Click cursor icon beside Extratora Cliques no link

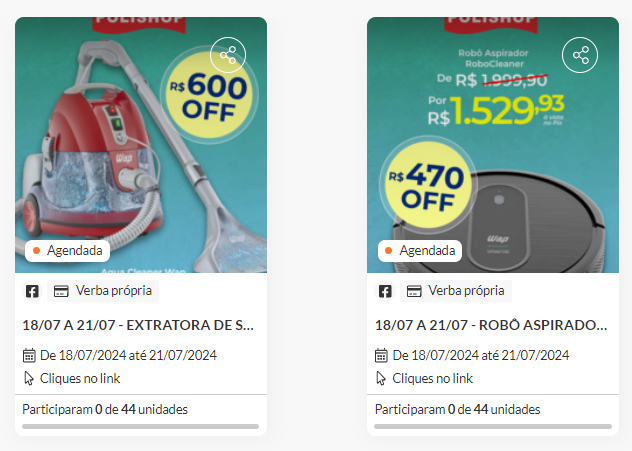29,378
